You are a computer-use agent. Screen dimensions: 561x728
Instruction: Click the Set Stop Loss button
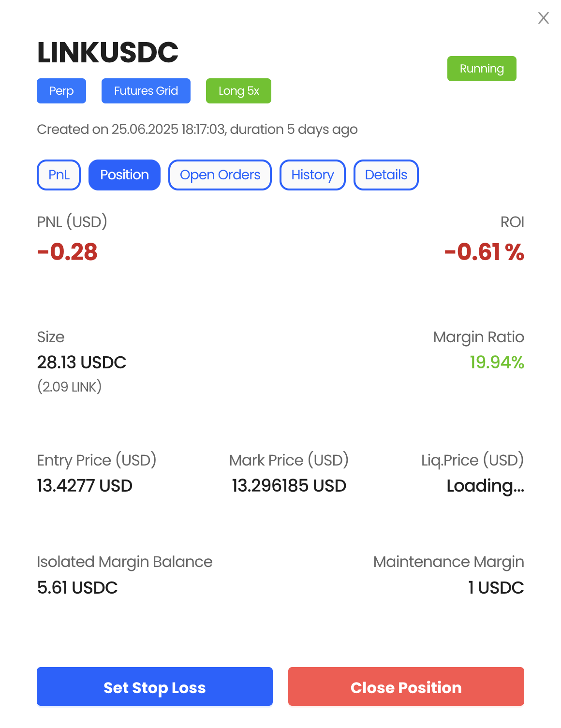(x=155, y=686)
